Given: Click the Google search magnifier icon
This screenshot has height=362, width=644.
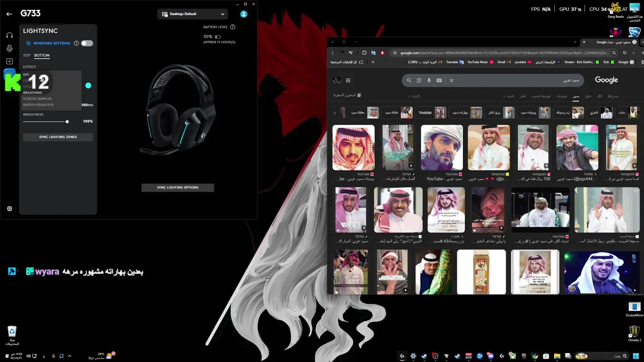Looking at the screenshot, I should pos(409,80).
